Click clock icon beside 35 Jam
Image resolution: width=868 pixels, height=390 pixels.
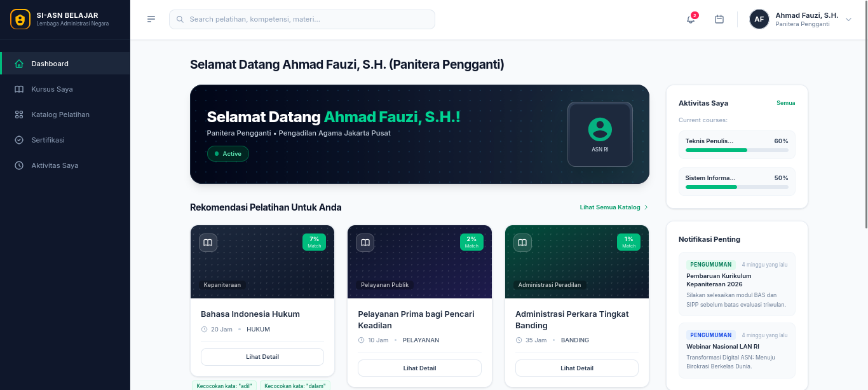pos(519,340)
